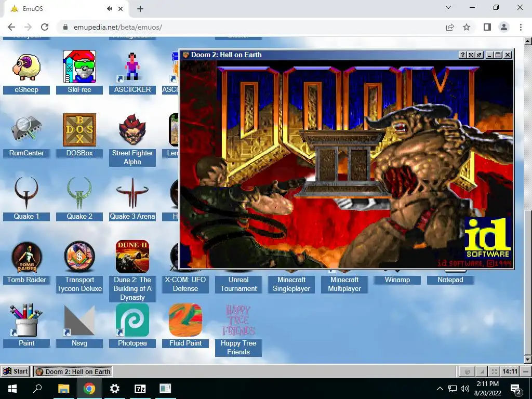Select the Notepad label
This screenshot has height=399, width=532.
coord(450,280)
